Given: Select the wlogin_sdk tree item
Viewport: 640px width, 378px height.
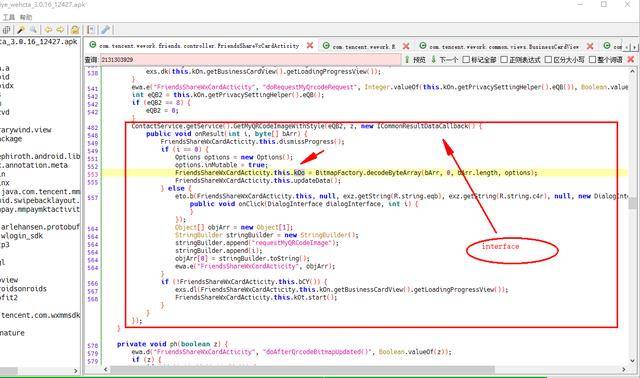Looking at the screenshot, I should (x=22, y=236).
